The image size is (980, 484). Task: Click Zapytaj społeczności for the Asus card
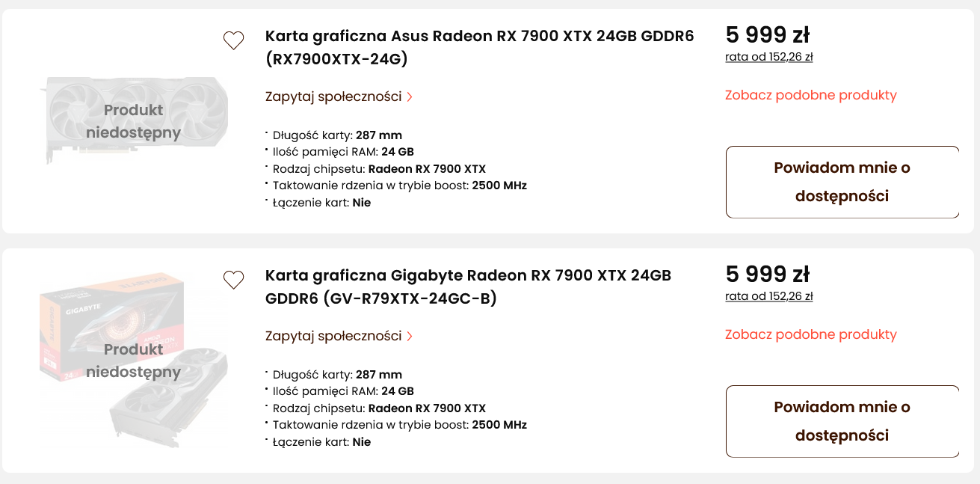pos(333,97)
